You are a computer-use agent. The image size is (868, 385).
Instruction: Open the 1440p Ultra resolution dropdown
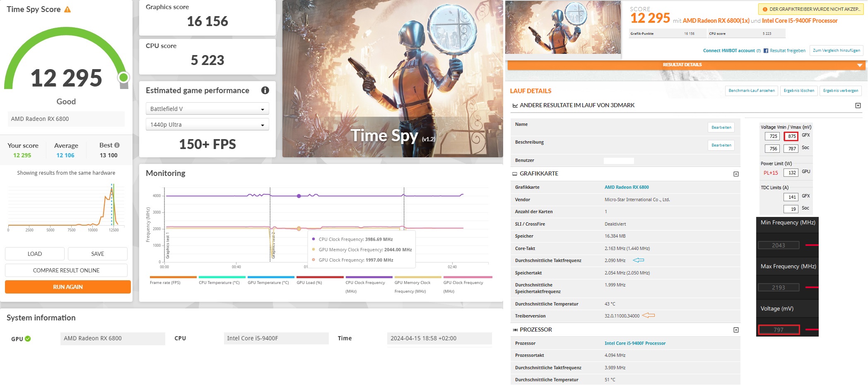click(x=207, y=124)
